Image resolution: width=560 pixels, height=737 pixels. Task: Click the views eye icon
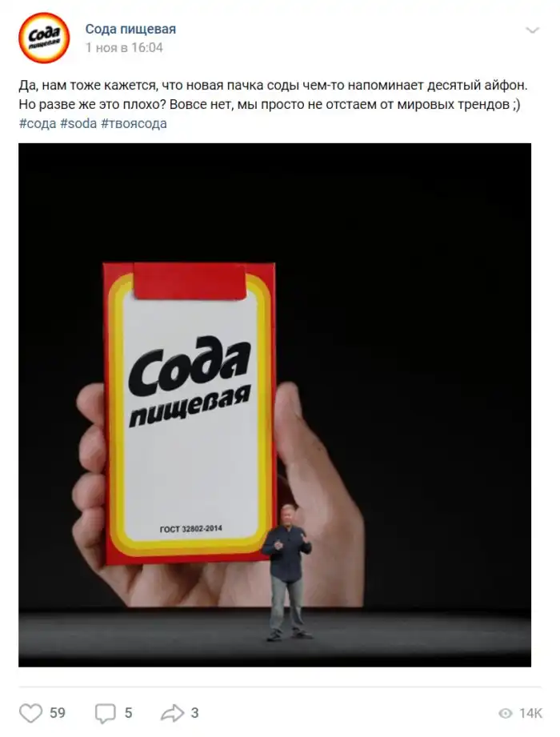(505, 714)
